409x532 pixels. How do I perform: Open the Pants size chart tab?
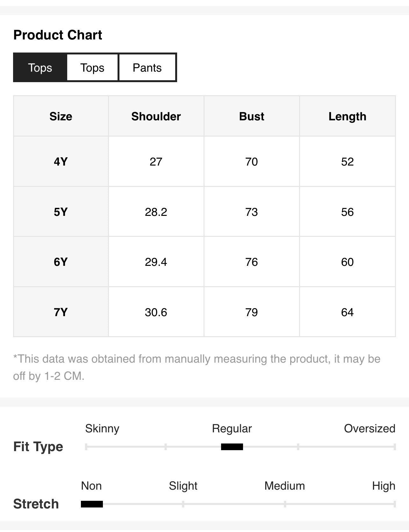pos(147,67)
